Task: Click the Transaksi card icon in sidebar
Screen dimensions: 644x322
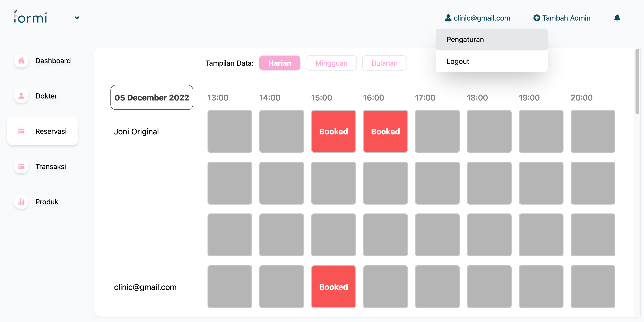Action: tap(21, 167)
